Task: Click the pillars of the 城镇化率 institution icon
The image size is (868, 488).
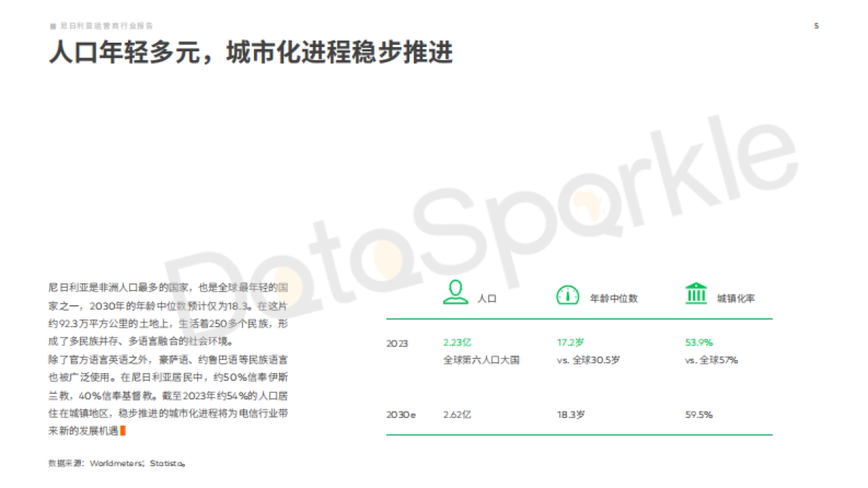Action: [x=695, y=295]
